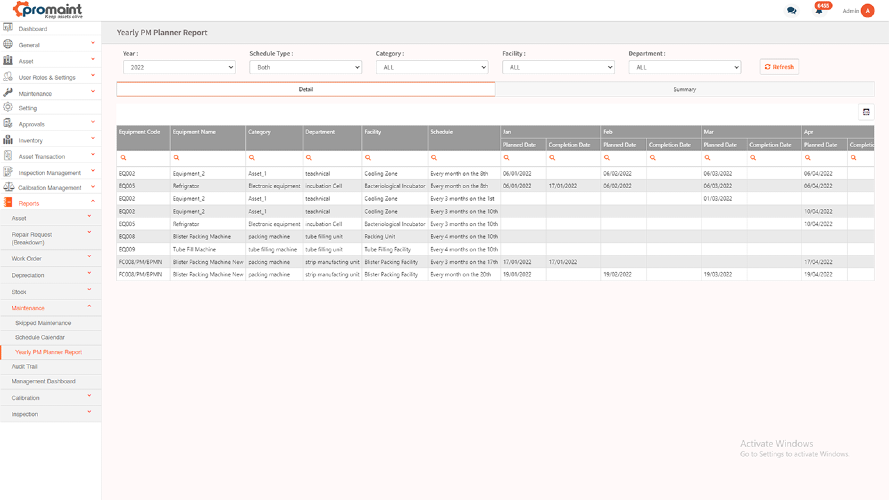
Task: Click search icon under Feb Completion Date
Action: click(x=653, y=158)
